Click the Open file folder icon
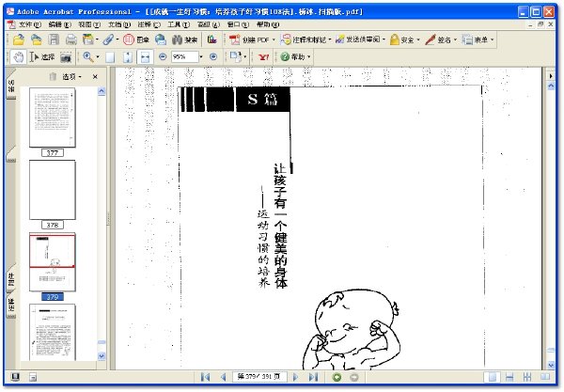The height and width of the screenshot is (392, 564). pos(19,39)
